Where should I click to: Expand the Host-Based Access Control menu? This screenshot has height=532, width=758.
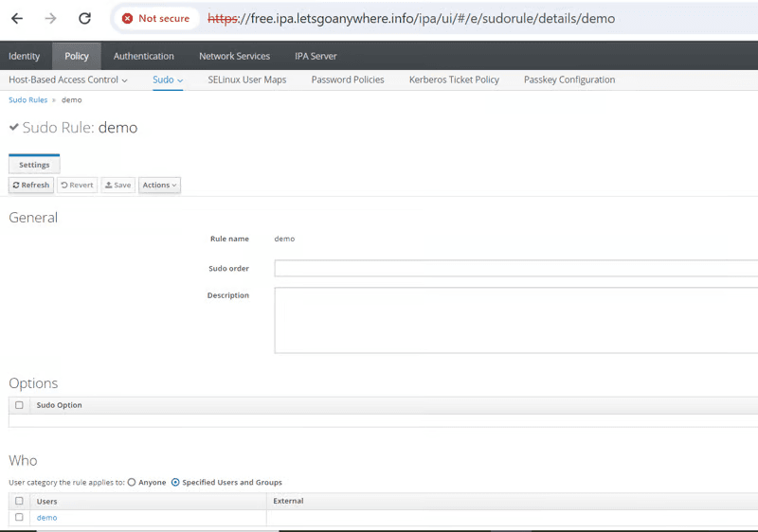pos(67,80)
